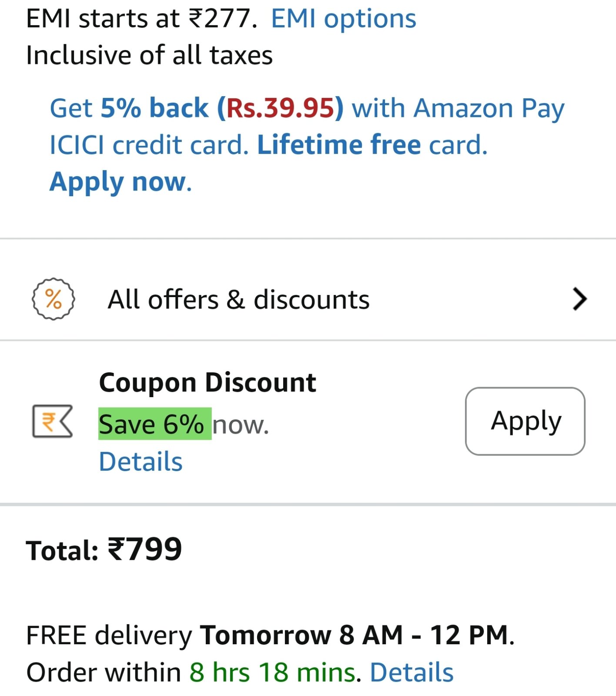Expand All offers & discounts chevron arrow
Viewport: 616px width, 696px height.
pyautogui.click(x=580, y=299)
